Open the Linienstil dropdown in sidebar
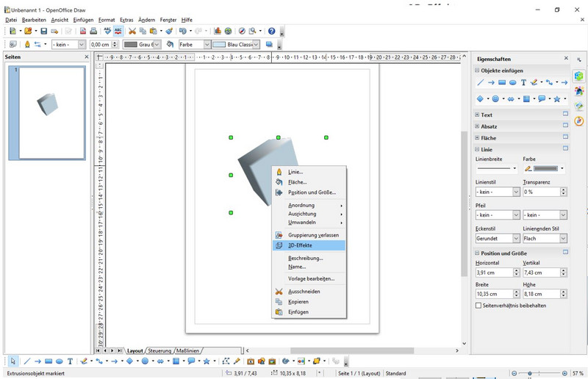 point(516,192)
